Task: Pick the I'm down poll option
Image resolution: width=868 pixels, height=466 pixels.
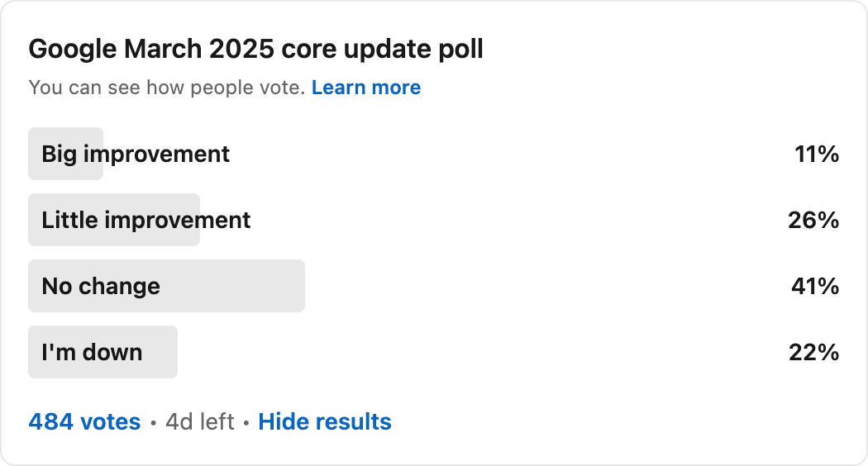Action: tap(434, 352)
